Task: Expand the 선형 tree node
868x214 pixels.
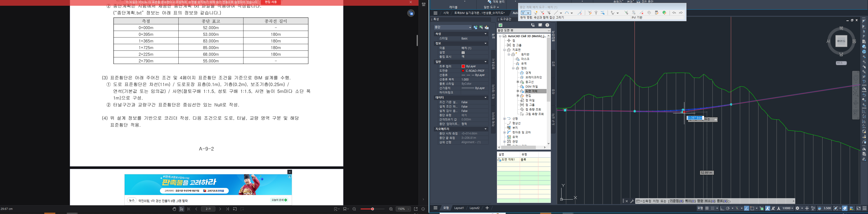Action: pyautogui.click(x=504, y=119)
